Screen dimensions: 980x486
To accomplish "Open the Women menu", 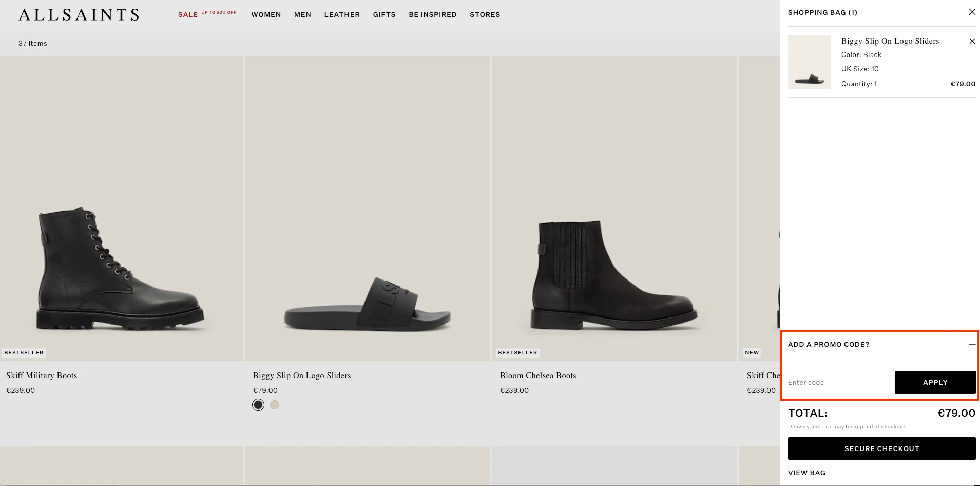I will [266, 14].
